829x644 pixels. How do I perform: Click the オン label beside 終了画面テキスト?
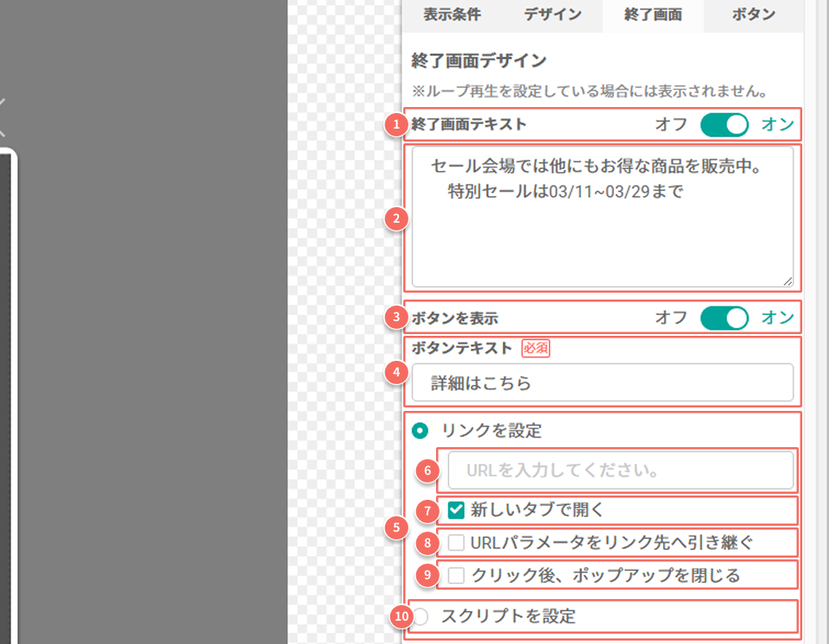tap(778, 124)
